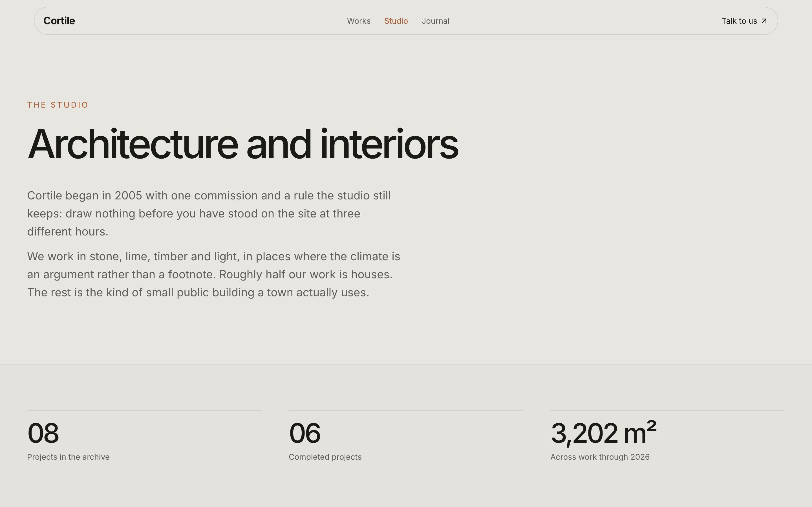Click the Projects in the archive label
The image size is (812, 507).
pyautogui.click(x=69, y=457)
